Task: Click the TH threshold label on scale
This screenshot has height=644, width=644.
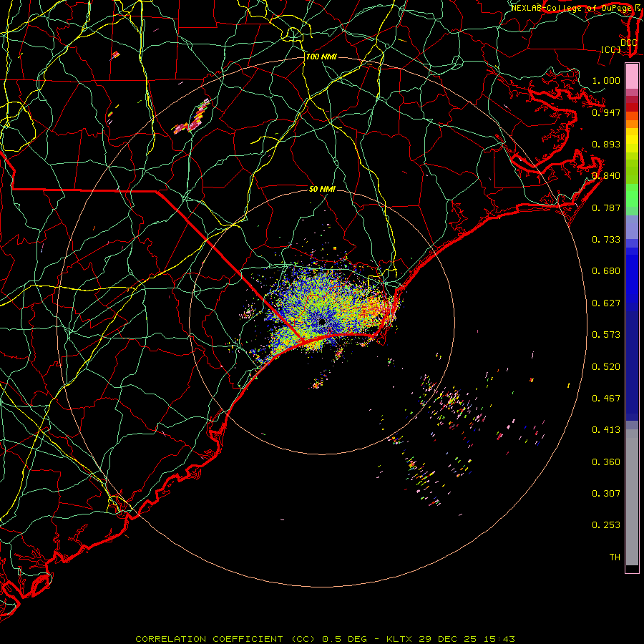Action: click(615, 557)
